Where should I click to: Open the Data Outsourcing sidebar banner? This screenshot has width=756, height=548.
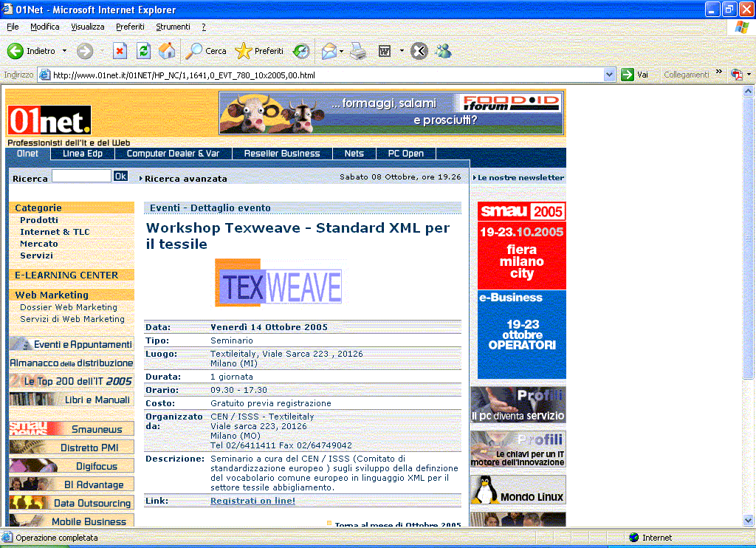(72, 503)
